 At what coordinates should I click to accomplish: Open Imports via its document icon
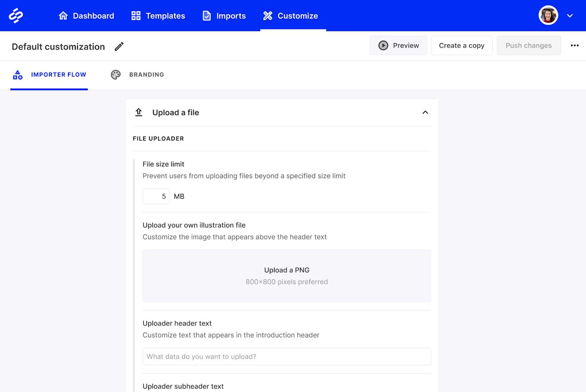206,15
